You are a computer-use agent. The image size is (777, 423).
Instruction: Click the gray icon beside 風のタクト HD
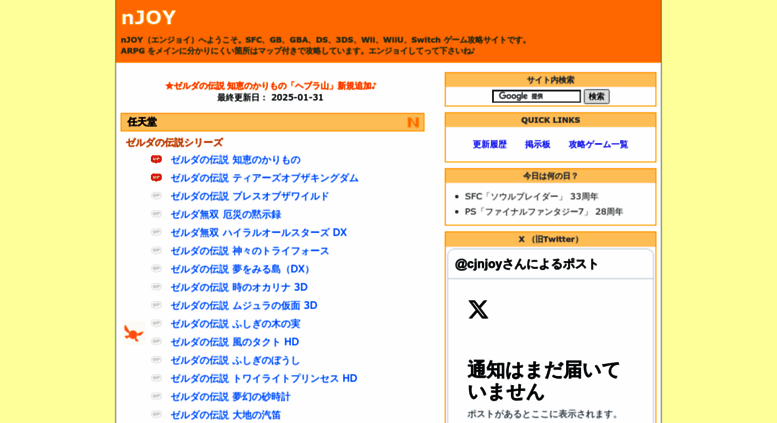click(x=156, y=341)
